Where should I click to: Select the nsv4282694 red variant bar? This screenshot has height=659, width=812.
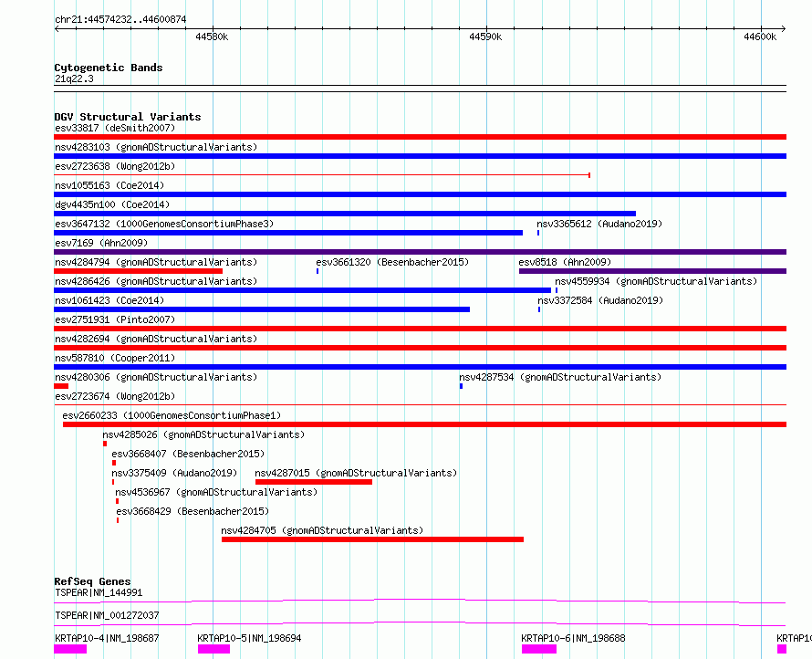(420, 348)
